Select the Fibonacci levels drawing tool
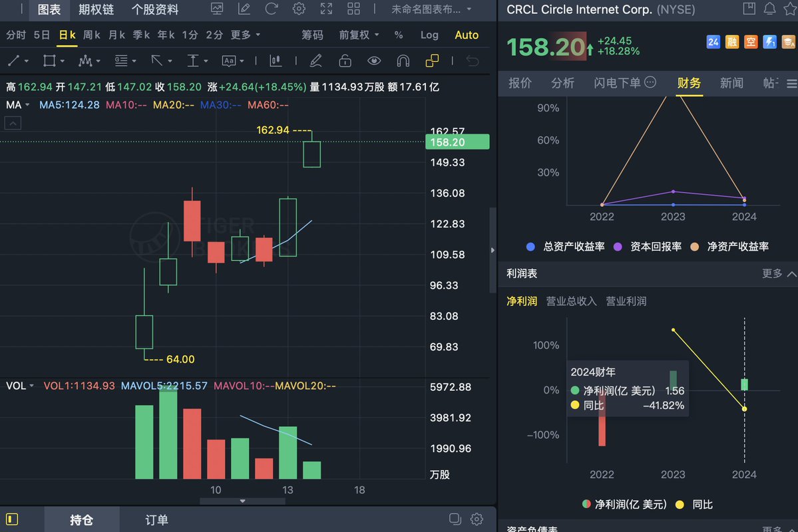 (x=121, y=61)
